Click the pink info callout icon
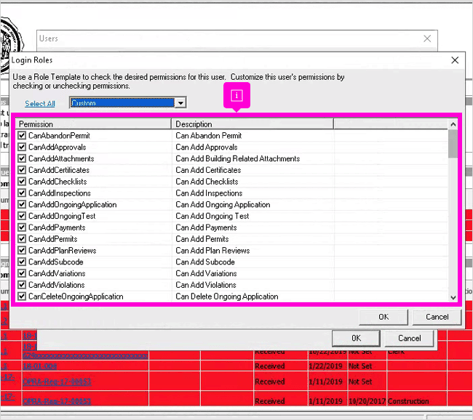This screenshot has height=420, width=473. 237,96
